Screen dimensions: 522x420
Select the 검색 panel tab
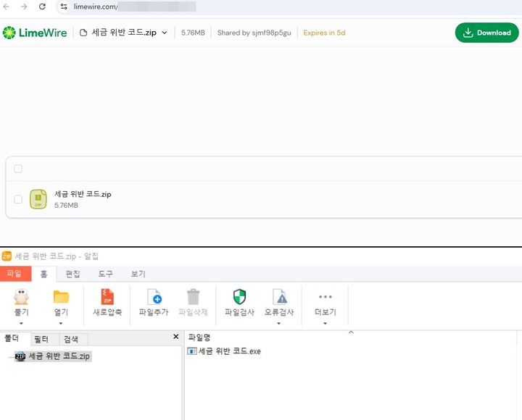pos(71,339)
